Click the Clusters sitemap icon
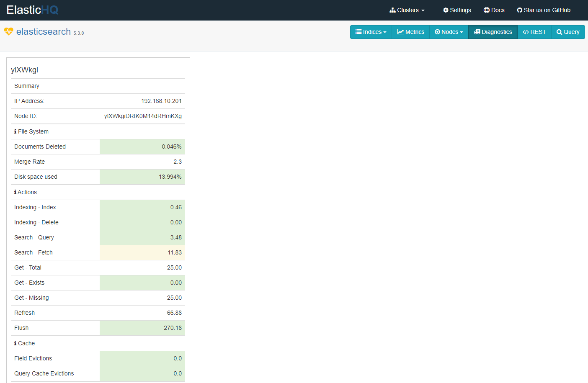 pos(392,10)
